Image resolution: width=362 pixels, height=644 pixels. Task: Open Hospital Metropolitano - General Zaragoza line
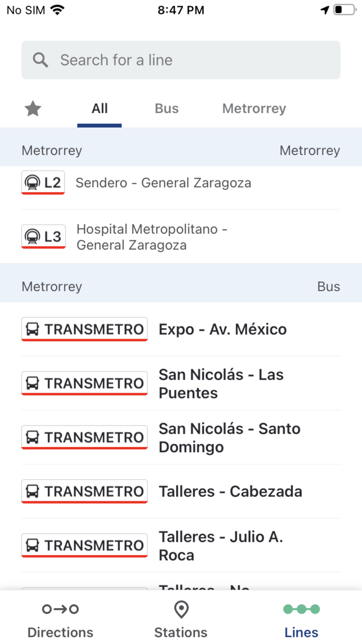pos(152,237)
